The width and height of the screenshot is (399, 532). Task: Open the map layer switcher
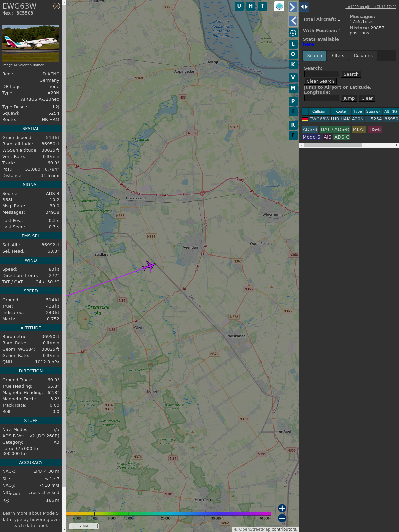pos(279,6)
